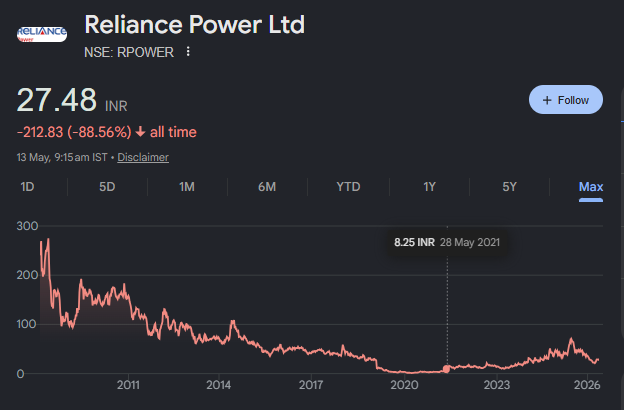Viewport: 624px width, 410px height.
Task: Select the 5Y time range
Action: [509, 187]
